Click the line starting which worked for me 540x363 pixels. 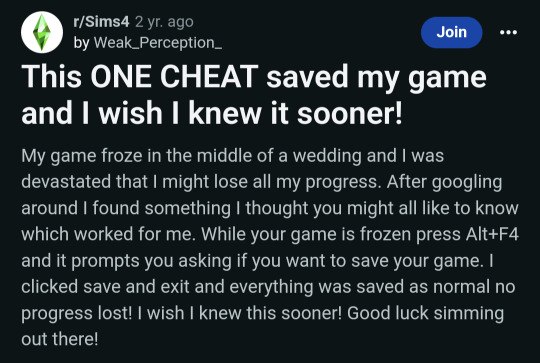pyautogui.click(x=270, y=235)
